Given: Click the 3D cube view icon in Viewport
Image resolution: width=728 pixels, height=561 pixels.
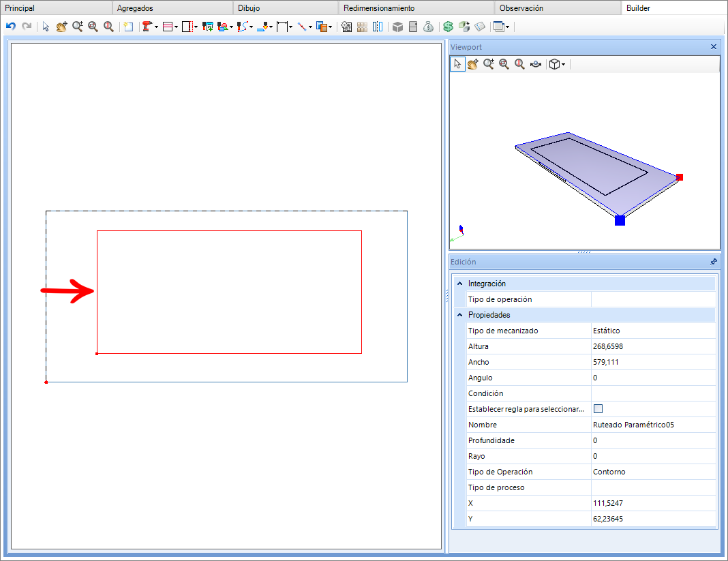Looking at the screenshot, I should click(x=554, y=64).
